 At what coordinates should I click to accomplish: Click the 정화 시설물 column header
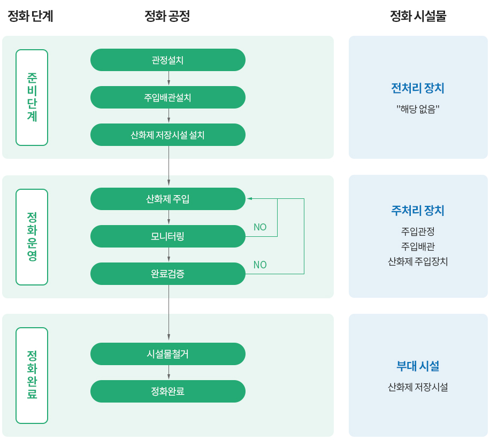coord(418,16)
